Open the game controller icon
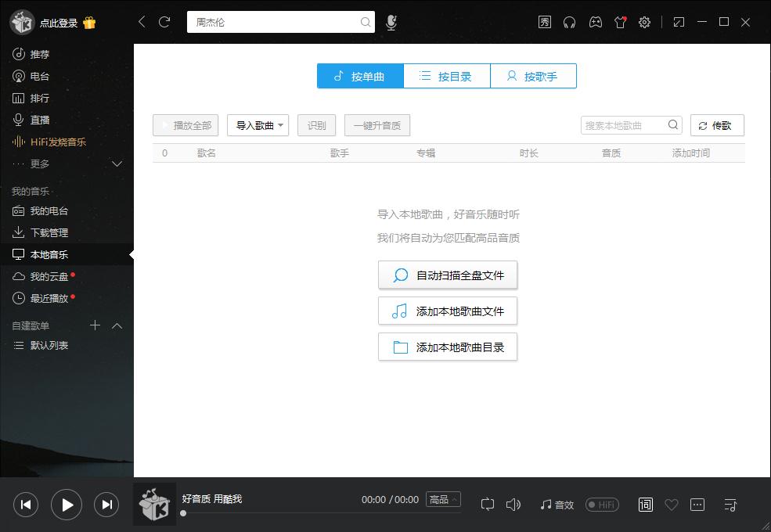This screenshot has height=532, width=771. [x=596, y=22]
